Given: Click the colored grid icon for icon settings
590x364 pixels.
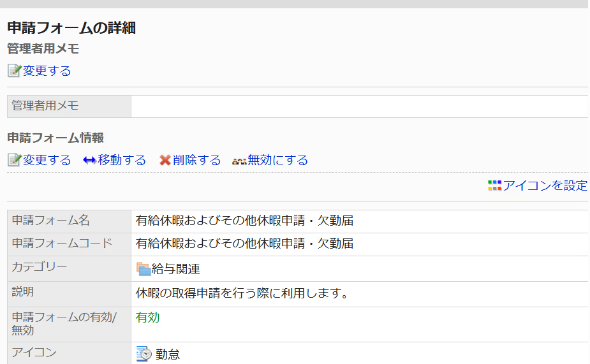Looking at the screenshot, I should pos(494,186).
